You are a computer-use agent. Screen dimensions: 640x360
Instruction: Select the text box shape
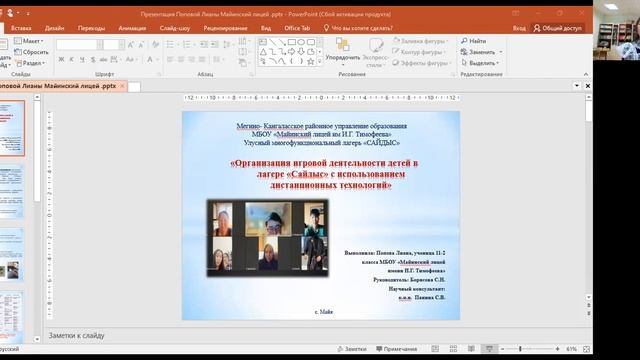pos(263,42)
